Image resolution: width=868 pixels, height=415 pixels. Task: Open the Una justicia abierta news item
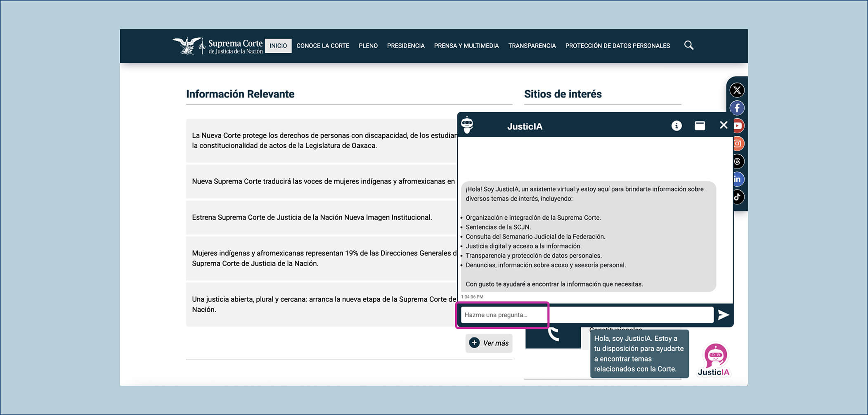(322, 304)
